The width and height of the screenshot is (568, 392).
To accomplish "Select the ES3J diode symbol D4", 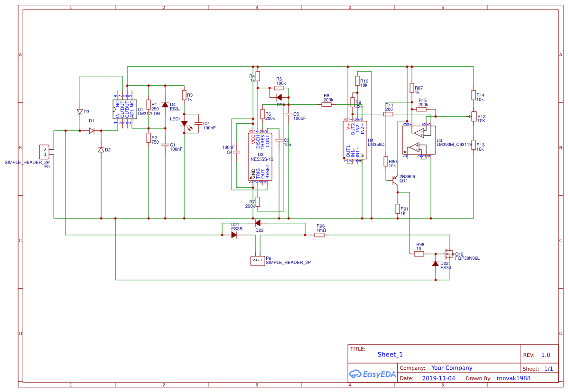I will point(165,104).
